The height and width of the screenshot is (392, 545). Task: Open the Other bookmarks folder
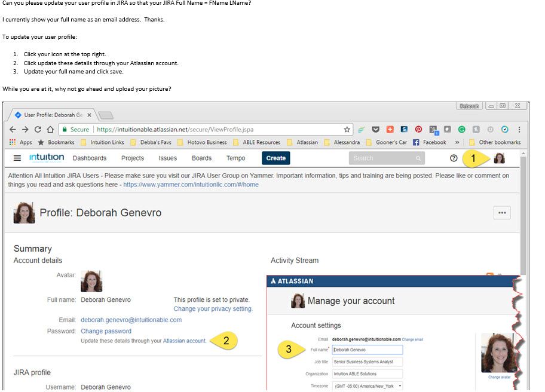[x=495, y=142]
